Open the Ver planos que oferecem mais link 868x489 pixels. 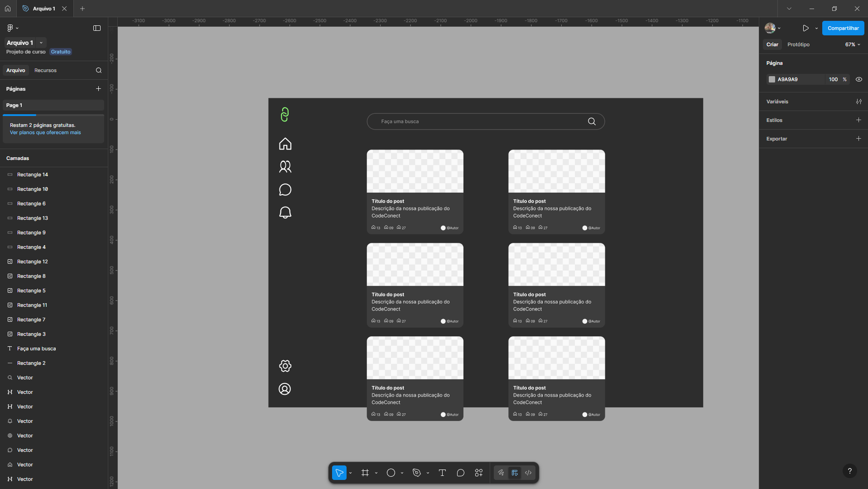[x=45, y=132]
